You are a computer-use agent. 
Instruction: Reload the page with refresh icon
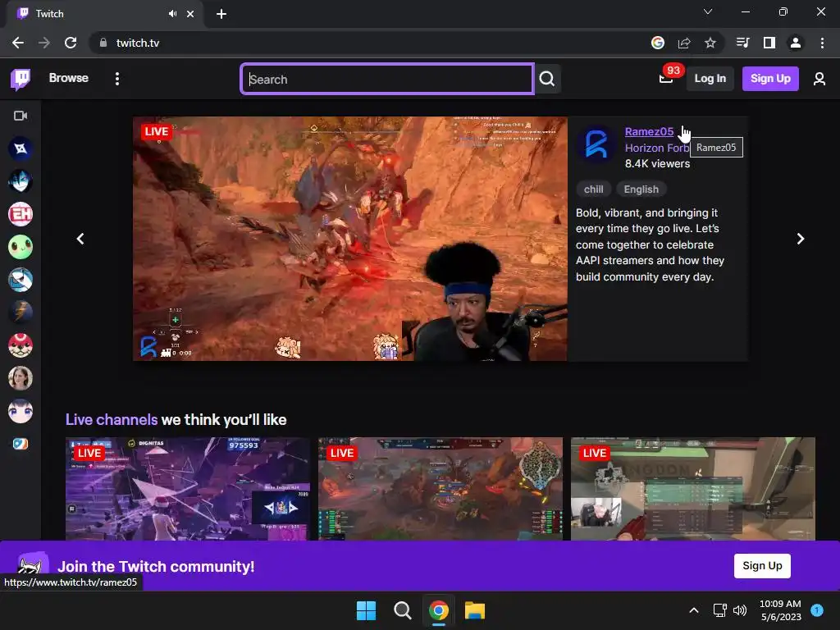71,43
